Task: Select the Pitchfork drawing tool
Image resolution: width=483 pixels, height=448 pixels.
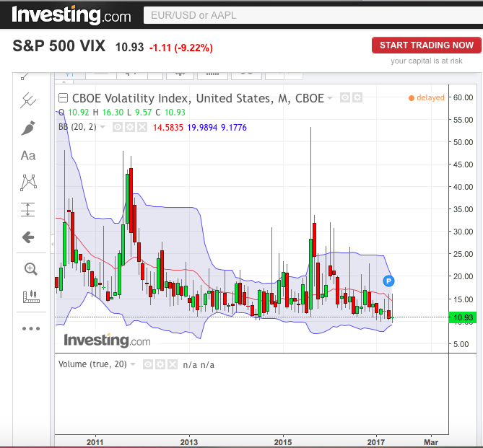Action: [28, 100]
